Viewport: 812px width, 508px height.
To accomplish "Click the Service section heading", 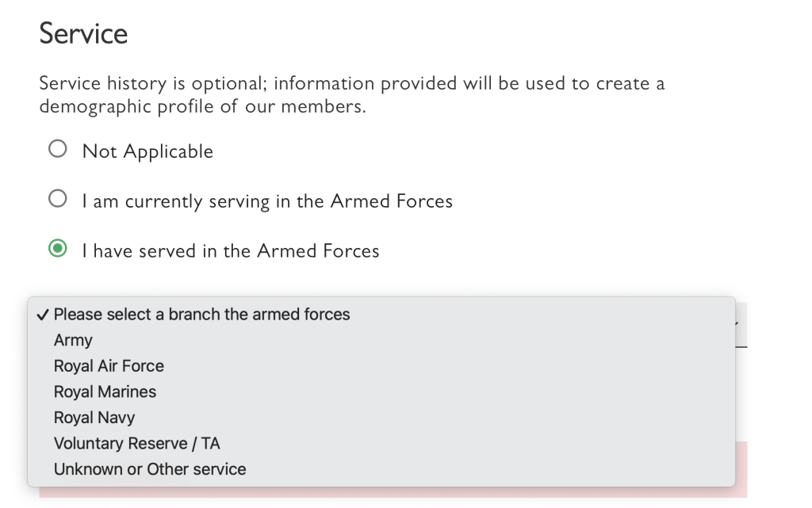I will click(83, 33).
